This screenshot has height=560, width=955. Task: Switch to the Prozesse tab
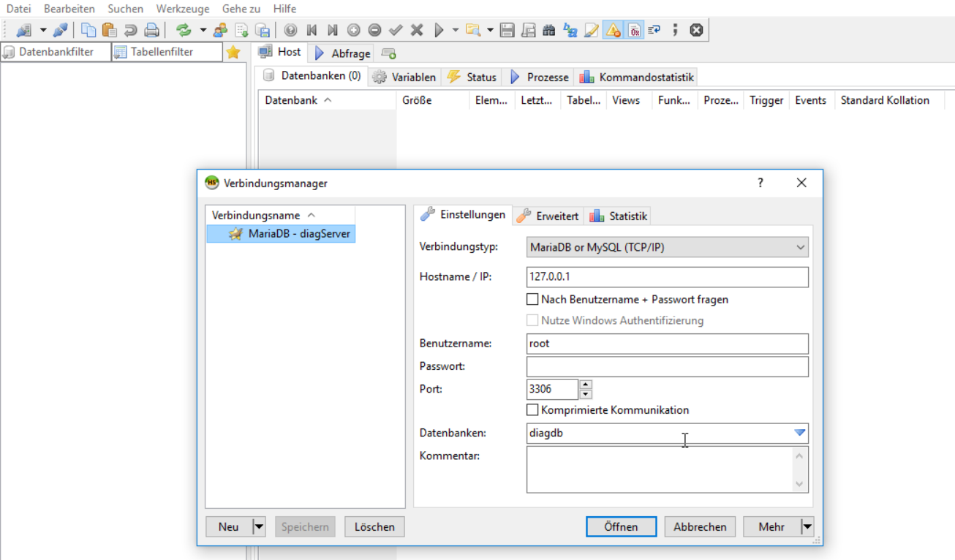tap(539, 77)
